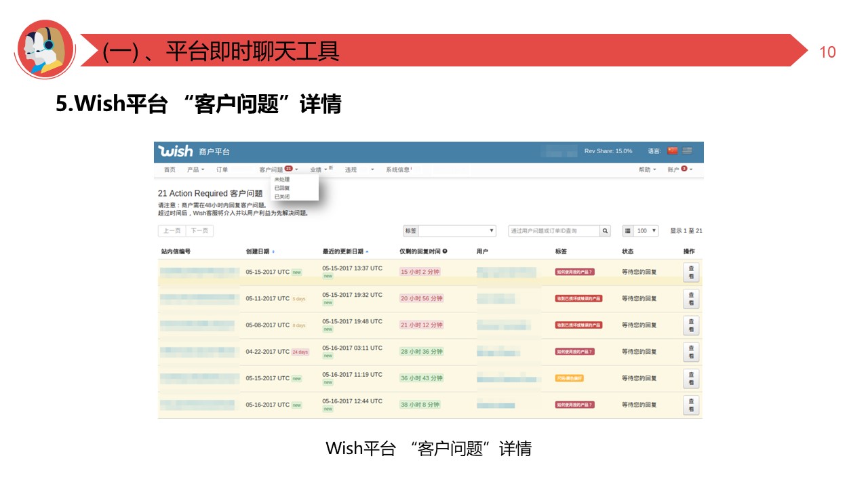This screenshot has width=868, height=488.
Task: Click the update date 05-15-2017 19:32 UTC
Action: click(353, 295)
